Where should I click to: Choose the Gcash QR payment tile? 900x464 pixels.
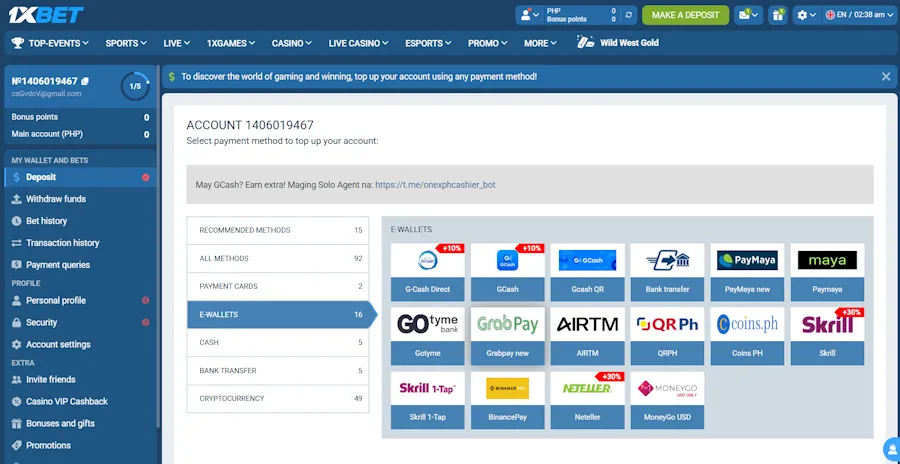[x=587, y=272]
